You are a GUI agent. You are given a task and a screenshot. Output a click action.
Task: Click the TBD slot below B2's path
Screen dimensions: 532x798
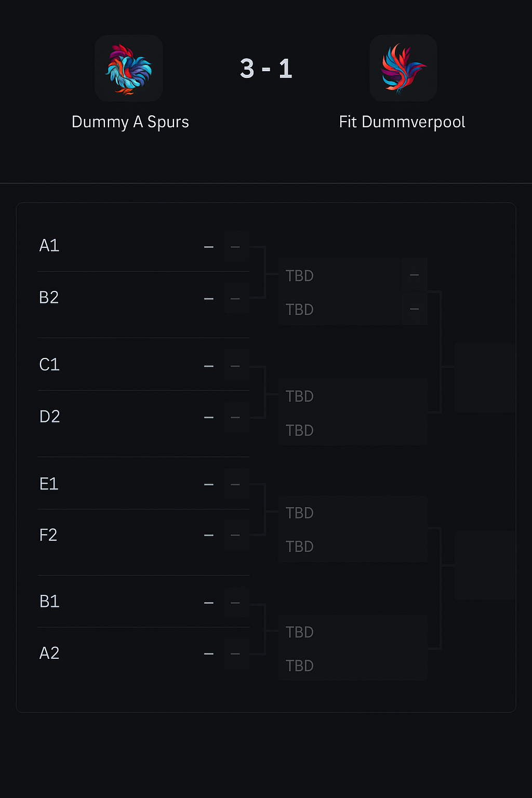click(300, 309)
